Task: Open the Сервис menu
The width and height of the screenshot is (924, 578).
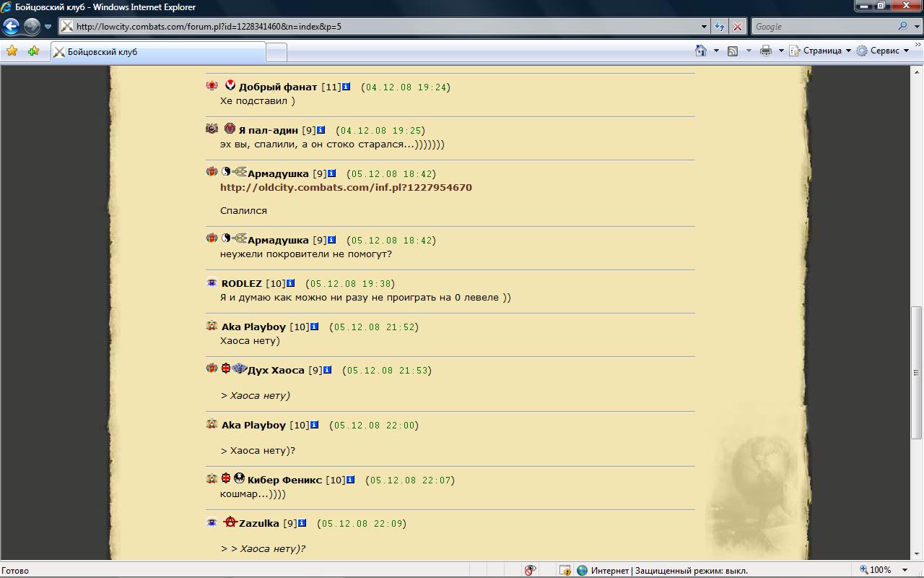Action: click(x=882, y=51)
